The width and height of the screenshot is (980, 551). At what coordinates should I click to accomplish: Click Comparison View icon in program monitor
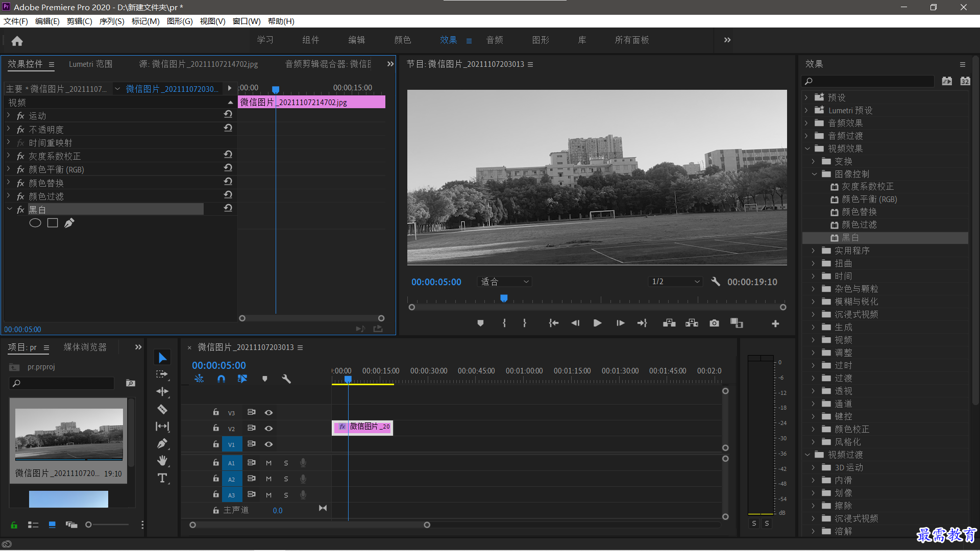point(737,323)
